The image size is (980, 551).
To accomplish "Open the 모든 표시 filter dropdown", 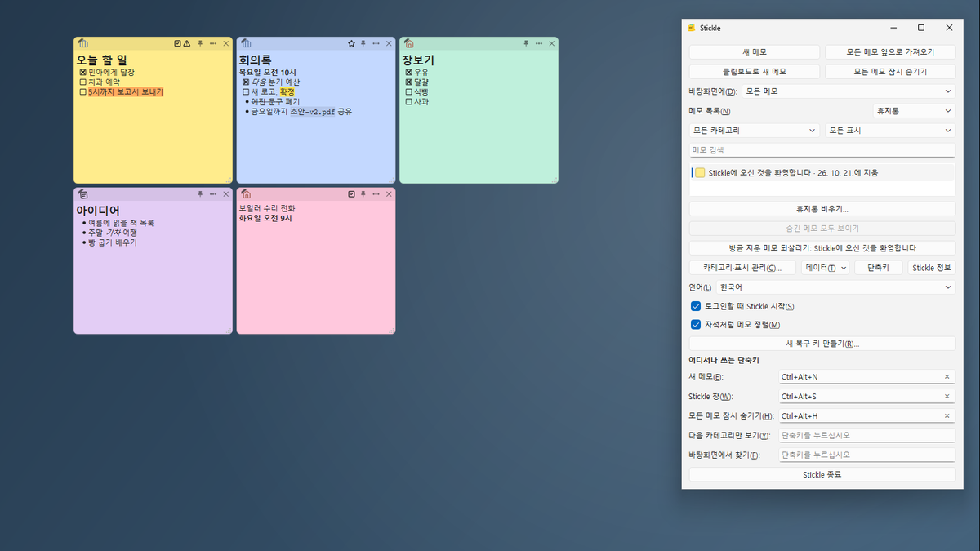I will pos(890,131).
